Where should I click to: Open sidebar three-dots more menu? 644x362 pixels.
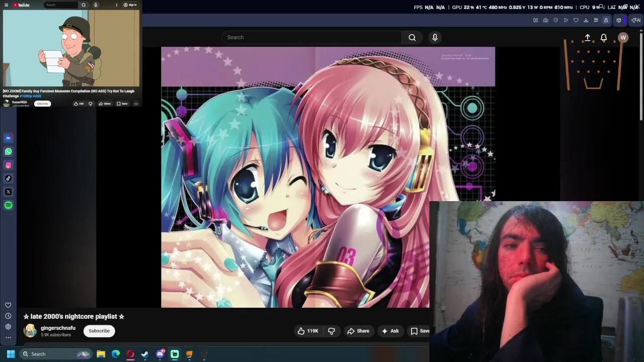pyautogui.click(x=8, y=337)
